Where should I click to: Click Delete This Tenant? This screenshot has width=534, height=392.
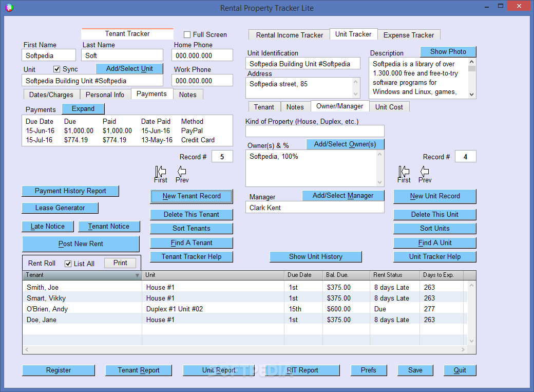coord(192,215)
